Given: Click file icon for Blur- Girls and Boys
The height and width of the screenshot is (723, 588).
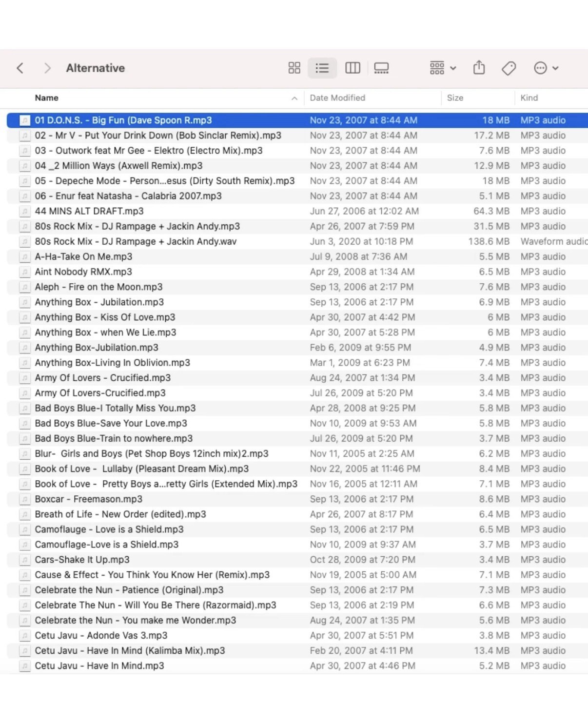Looking at the screenshot, I should pyautogui.click(x=24, y=453).
